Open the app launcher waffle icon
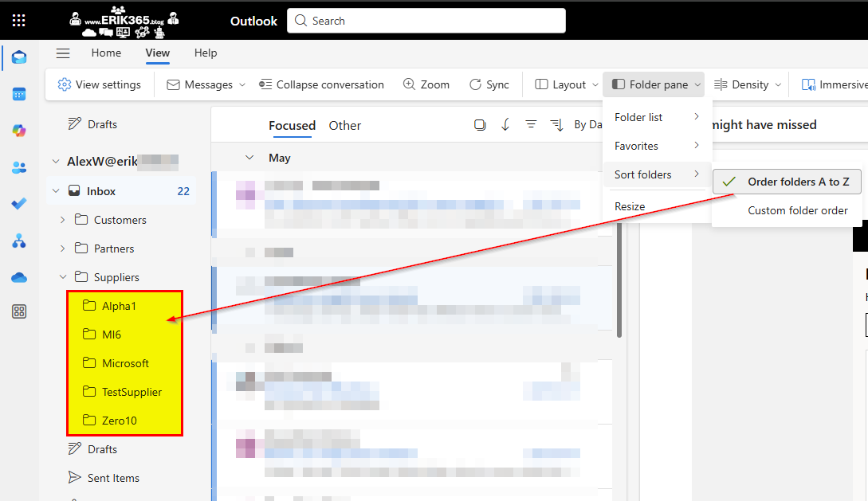 (19, 21)
